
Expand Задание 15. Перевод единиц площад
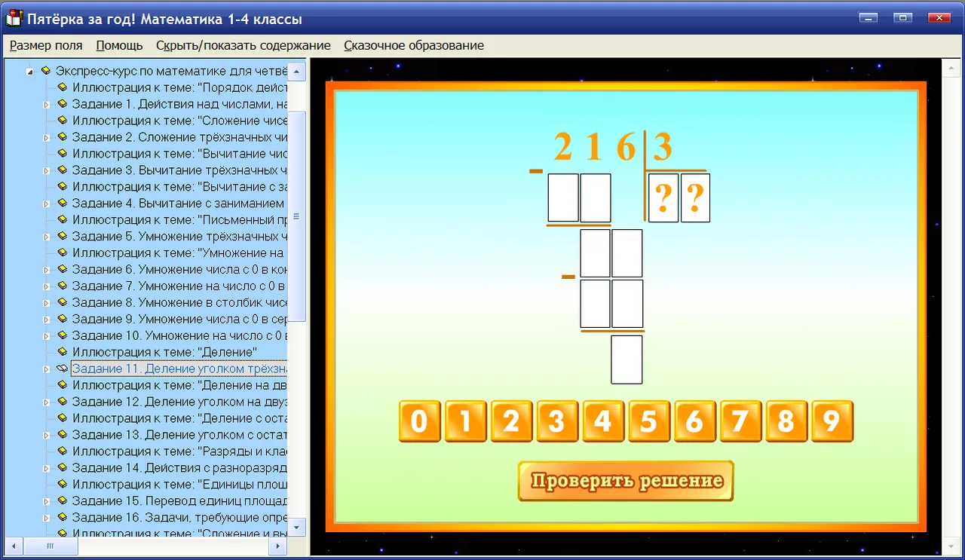(47, 502)
